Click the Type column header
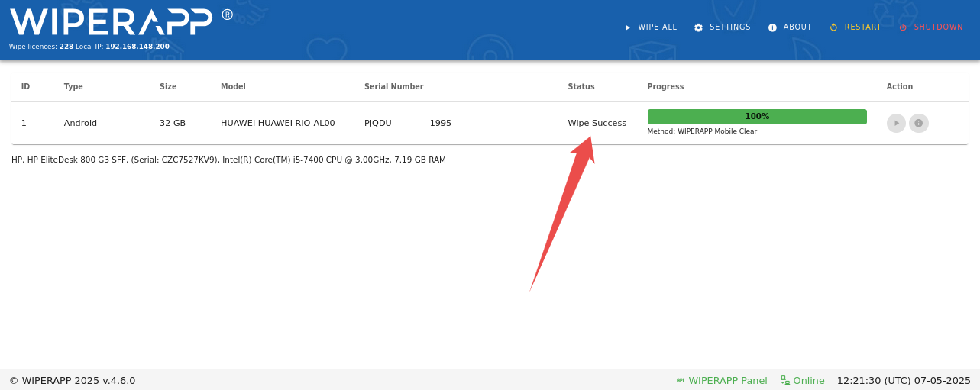980x390 pixels. [73, 87]
